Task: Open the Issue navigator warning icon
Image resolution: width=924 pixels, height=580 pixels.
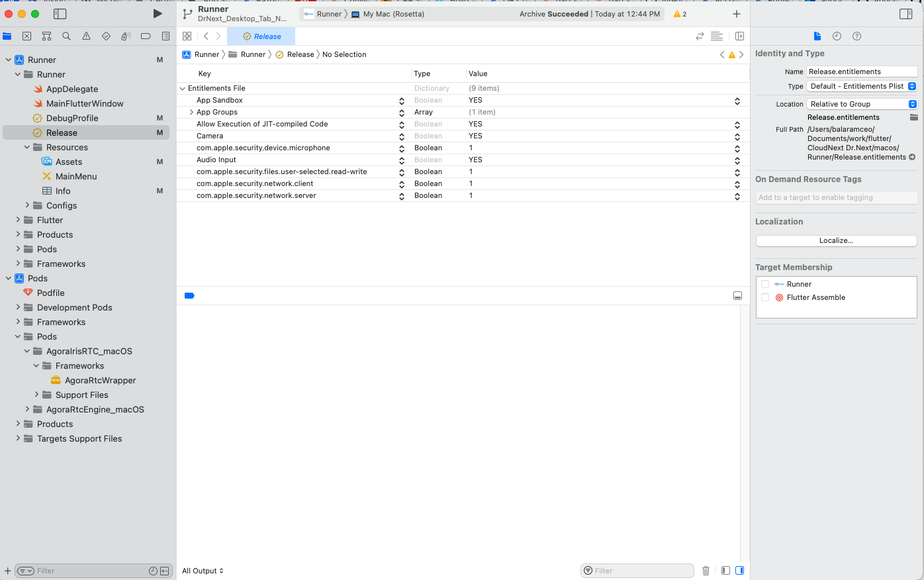Action: click(86, 36)
